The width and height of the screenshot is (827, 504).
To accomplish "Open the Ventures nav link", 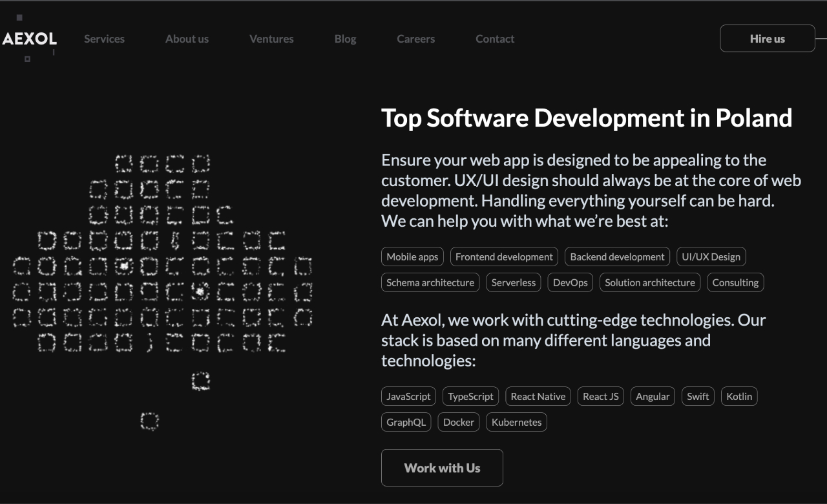I will [x=271, y=39].
